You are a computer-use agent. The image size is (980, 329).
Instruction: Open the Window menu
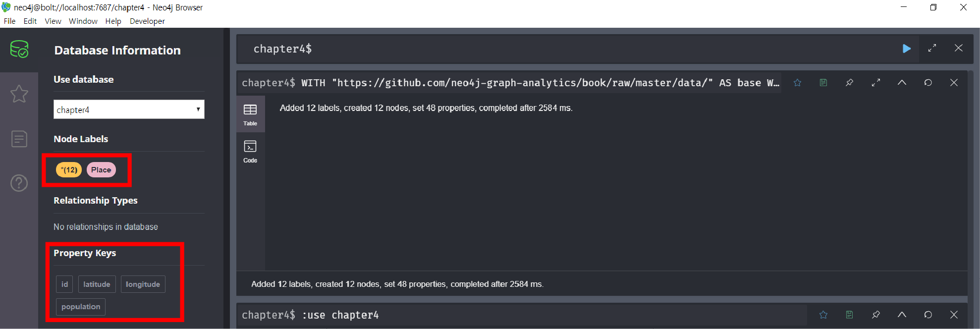click(83, 21)
